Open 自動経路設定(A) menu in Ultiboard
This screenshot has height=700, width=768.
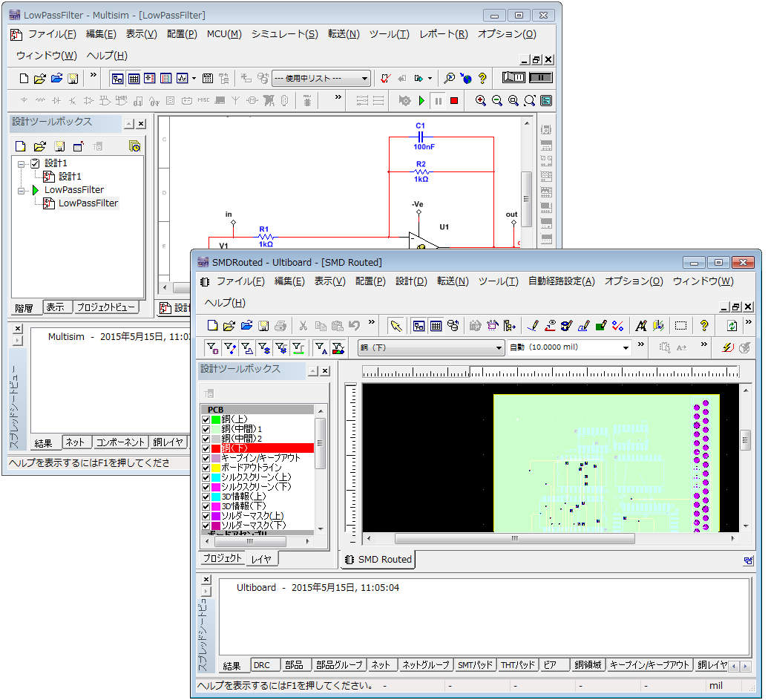pos(561,281)
